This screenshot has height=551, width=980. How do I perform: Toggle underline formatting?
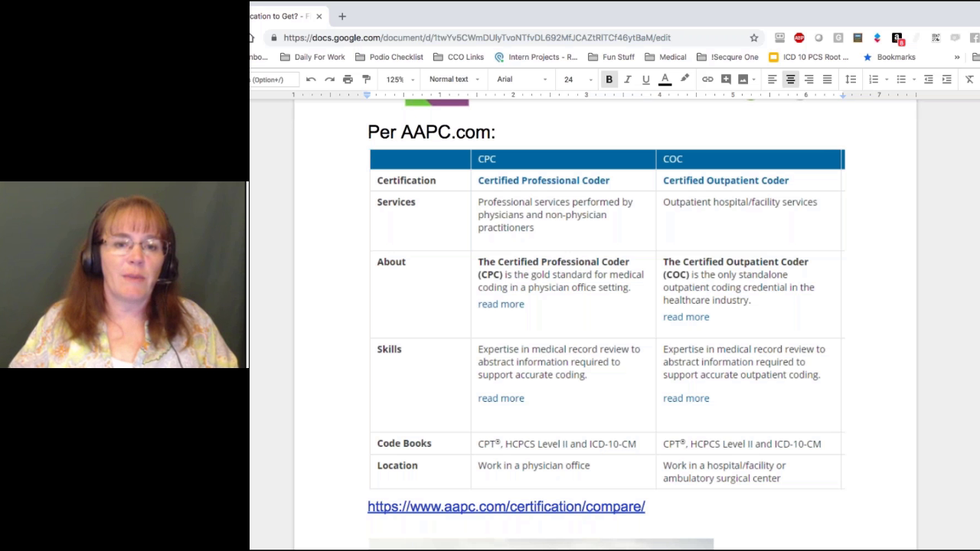(646, 80)
